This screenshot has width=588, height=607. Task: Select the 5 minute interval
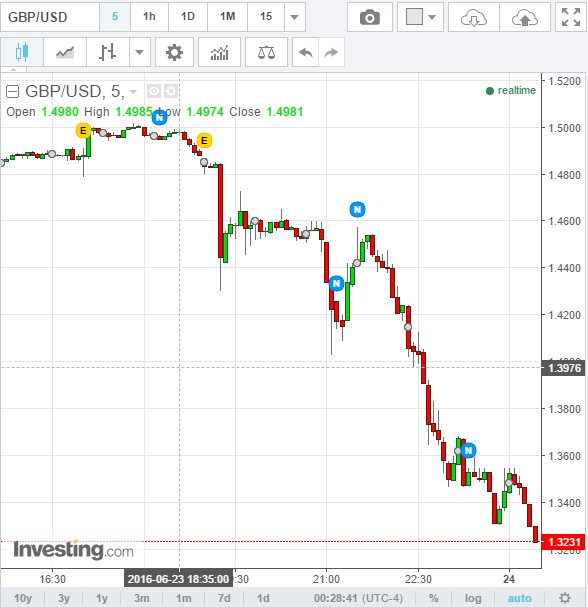point(115,17)
